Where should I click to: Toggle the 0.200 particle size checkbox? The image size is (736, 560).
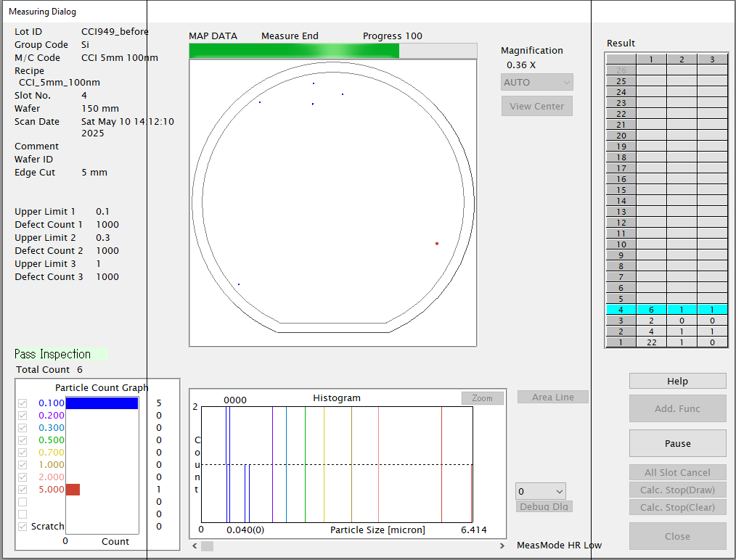(x=23, y=416)
